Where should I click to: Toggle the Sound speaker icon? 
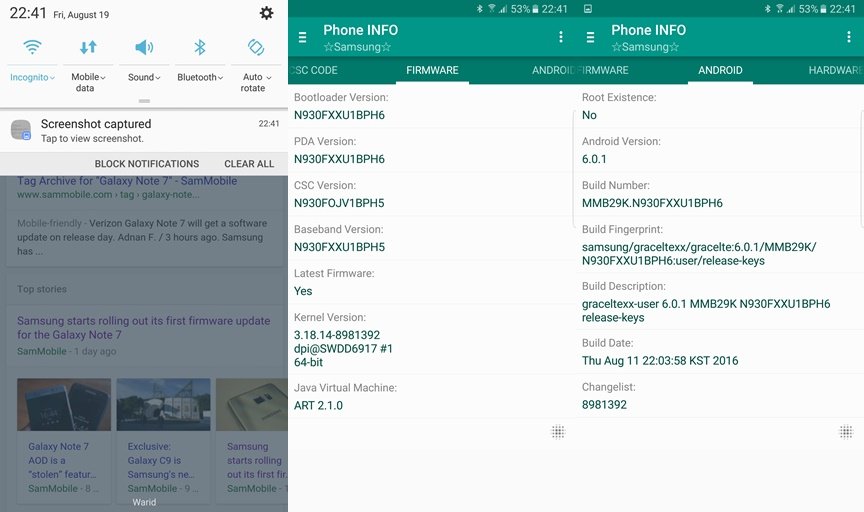[x=144, y=47]
